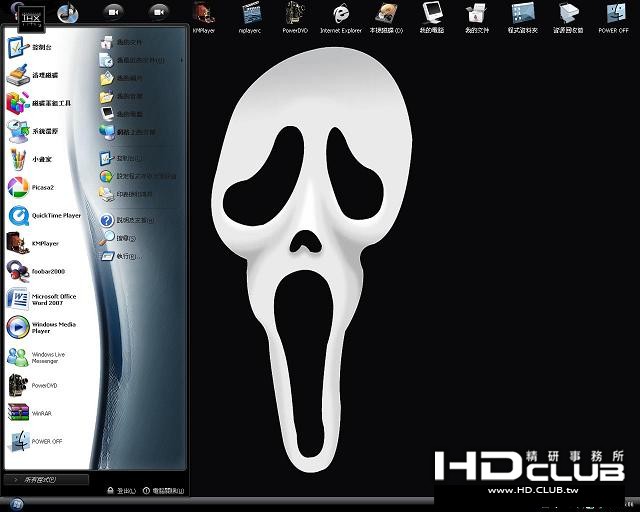Launch KMPlayer from the Start menu list
This screenshot has height=512, width=640.
pos(33,243)
